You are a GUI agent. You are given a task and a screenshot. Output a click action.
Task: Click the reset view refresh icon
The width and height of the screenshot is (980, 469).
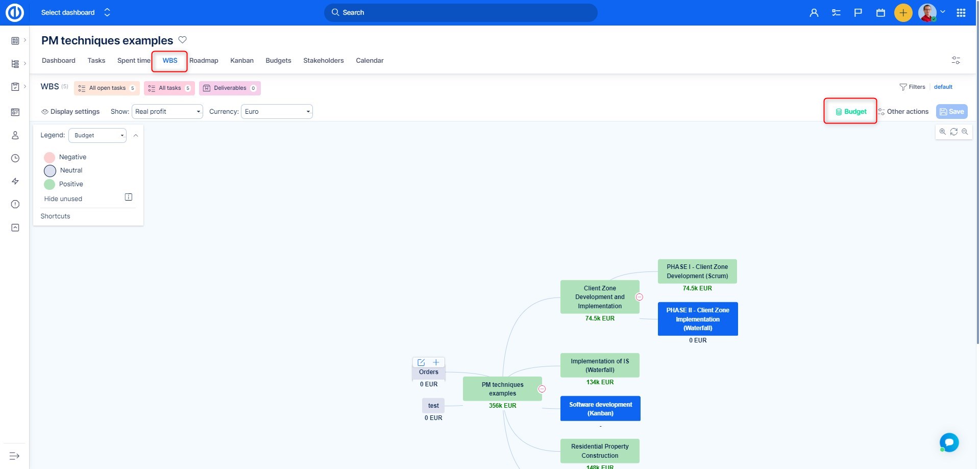(x=953, y=132)
